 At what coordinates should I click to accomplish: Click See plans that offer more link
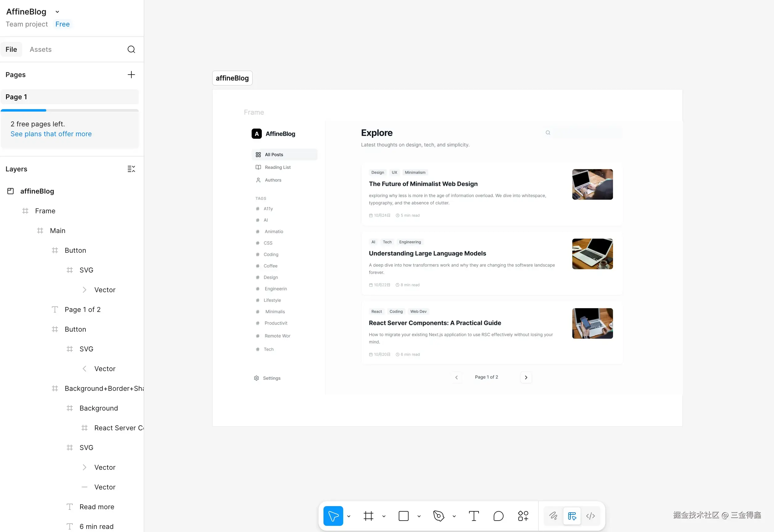[x=51, y=134]
